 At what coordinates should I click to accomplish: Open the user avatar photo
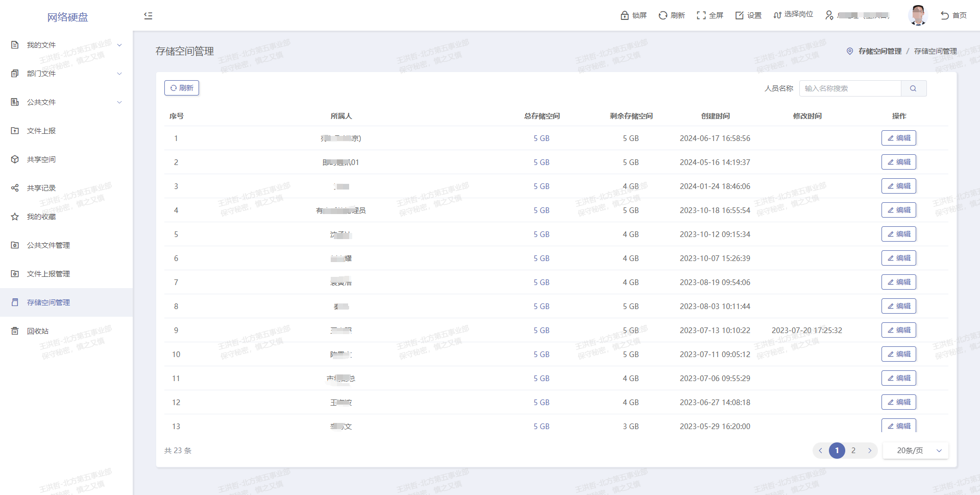pos(918,15)
